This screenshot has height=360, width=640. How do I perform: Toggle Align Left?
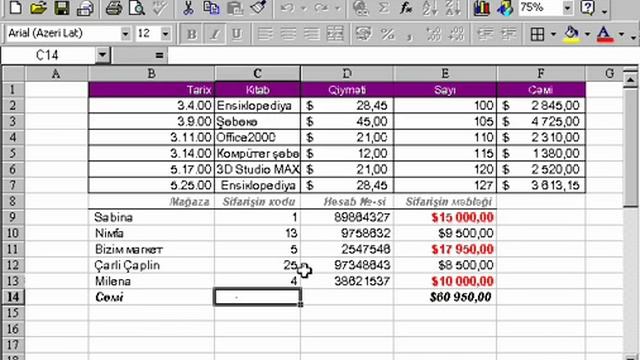pos(265,34)
